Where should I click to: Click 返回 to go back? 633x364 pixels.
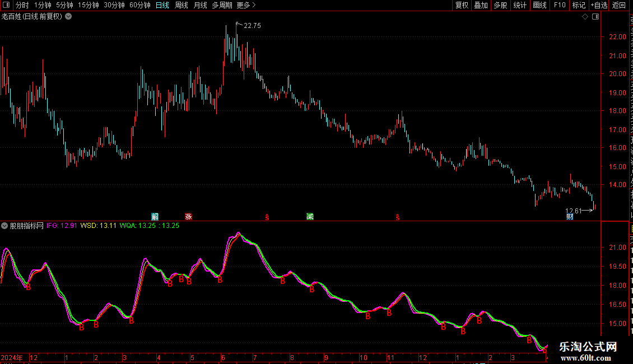click(x=618, y=5)
